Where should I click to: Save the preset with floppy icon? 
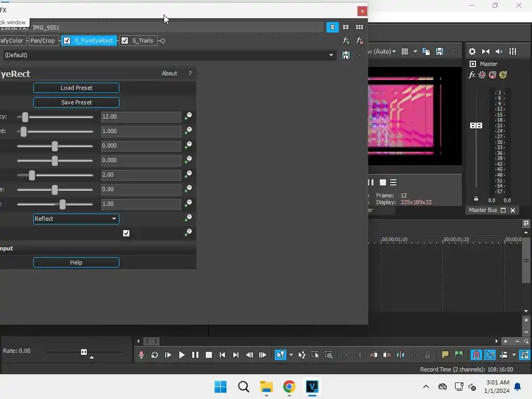click(345, 55)
